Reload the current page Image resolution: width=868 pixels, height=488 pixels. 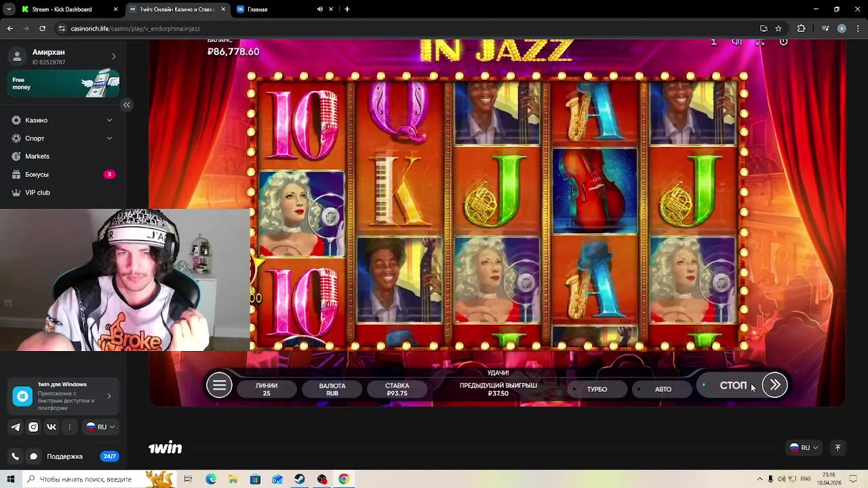(x=43, y=28)
